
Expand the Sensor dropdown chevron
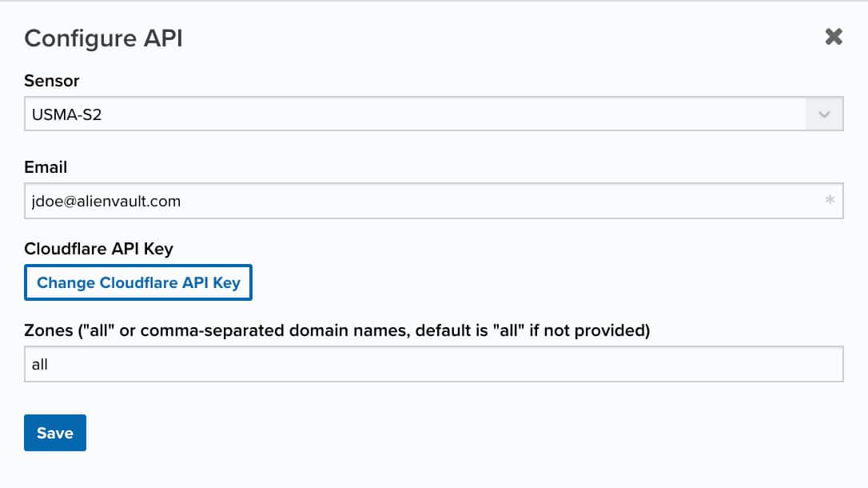coord(824,114)
